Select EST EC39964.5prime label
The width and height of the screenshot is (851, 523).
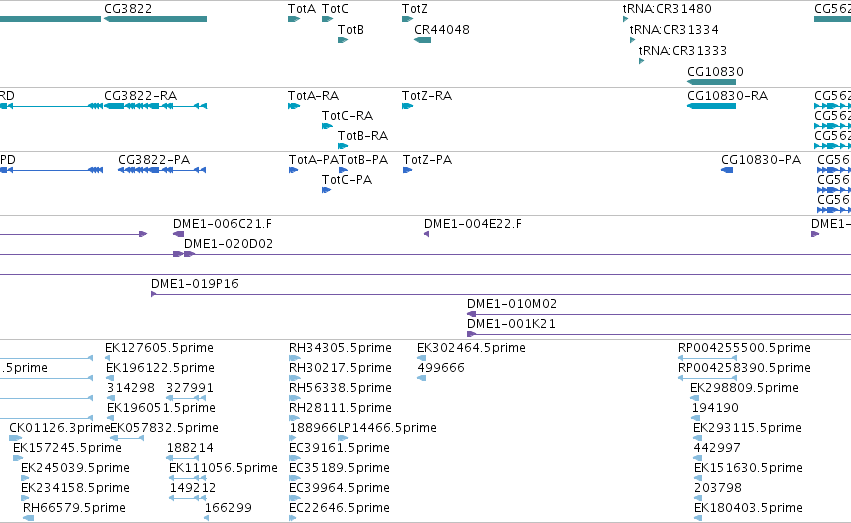tap(340, 488)
